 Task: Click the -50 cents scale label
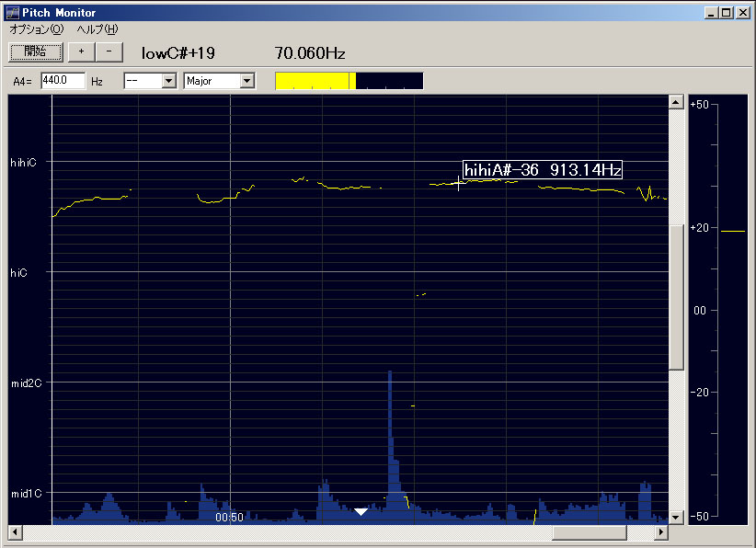coord(700,516)
